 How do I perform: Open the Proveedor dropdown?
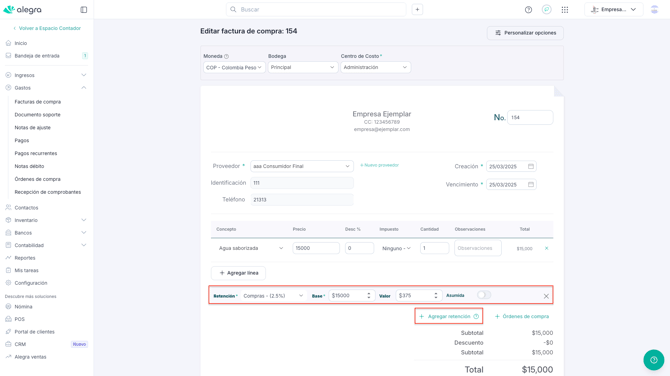click(x=302, y=166)
